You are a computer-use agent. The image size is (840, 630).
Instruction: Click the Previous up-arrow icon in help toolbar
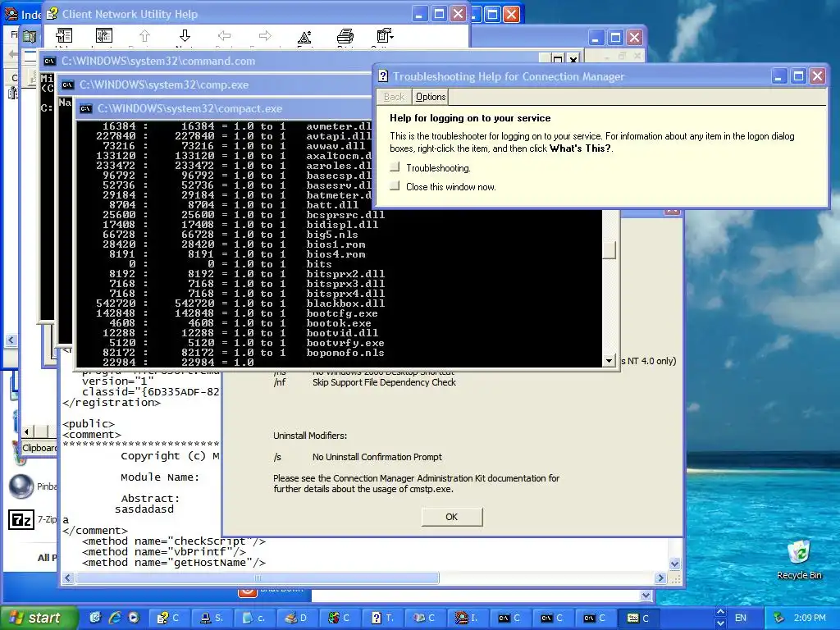tap(144, 36)
